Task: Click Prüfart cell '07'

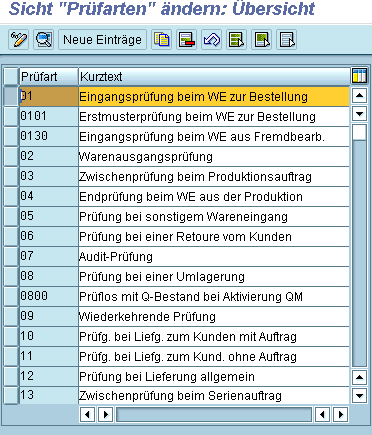Action: pyautogui.click(x=49, y=257)
